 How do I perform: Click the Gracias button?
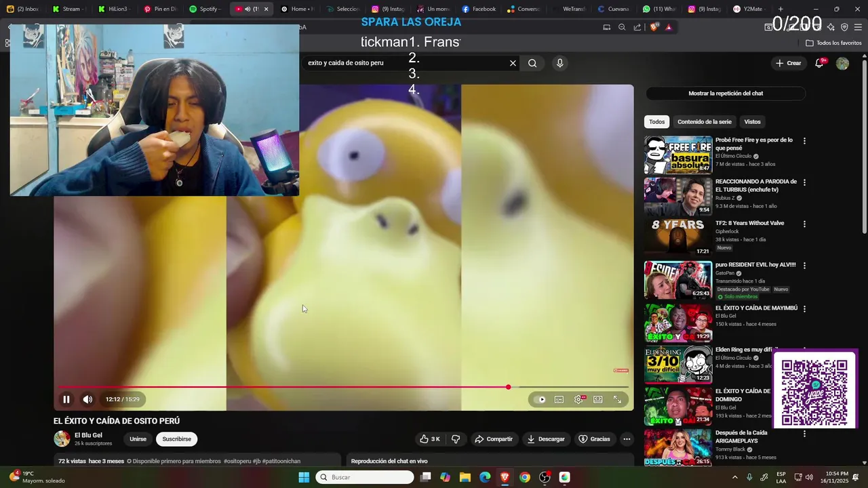click(x=594, y=439)
